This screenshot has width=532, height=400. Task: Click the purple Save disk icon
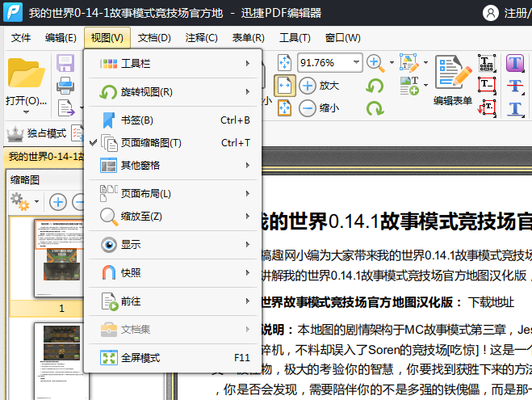[x=65, y=63]
